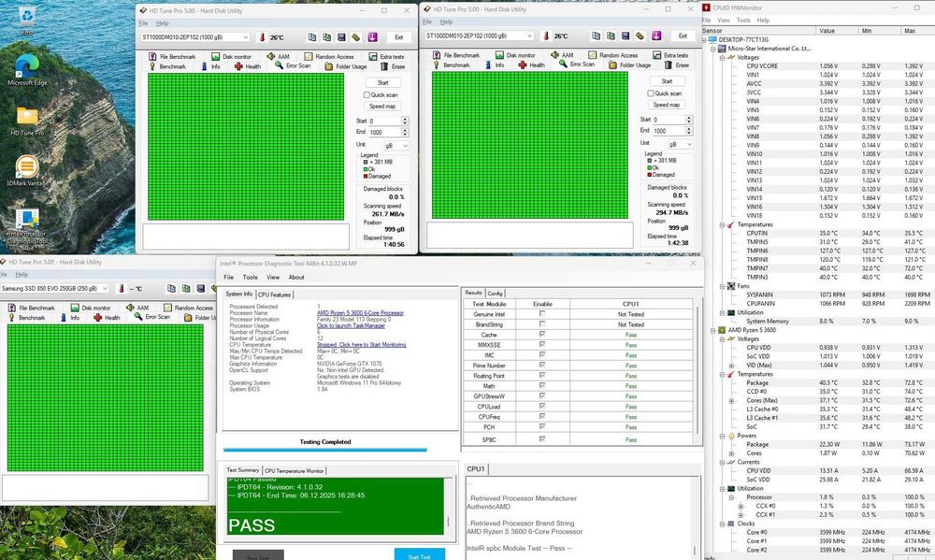Screen dimensions: 935x560
Task: Click copy screenshot icon in 294.7 MB/s HD Tune window
Action: click(x=611, y=36)
